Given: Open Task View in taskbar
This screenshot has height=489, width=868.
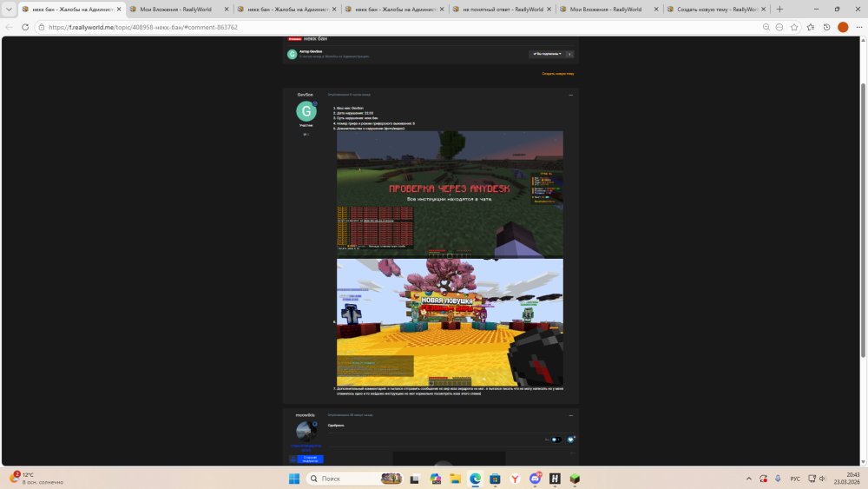Looking at the screenshot, I should click(415, 479).
